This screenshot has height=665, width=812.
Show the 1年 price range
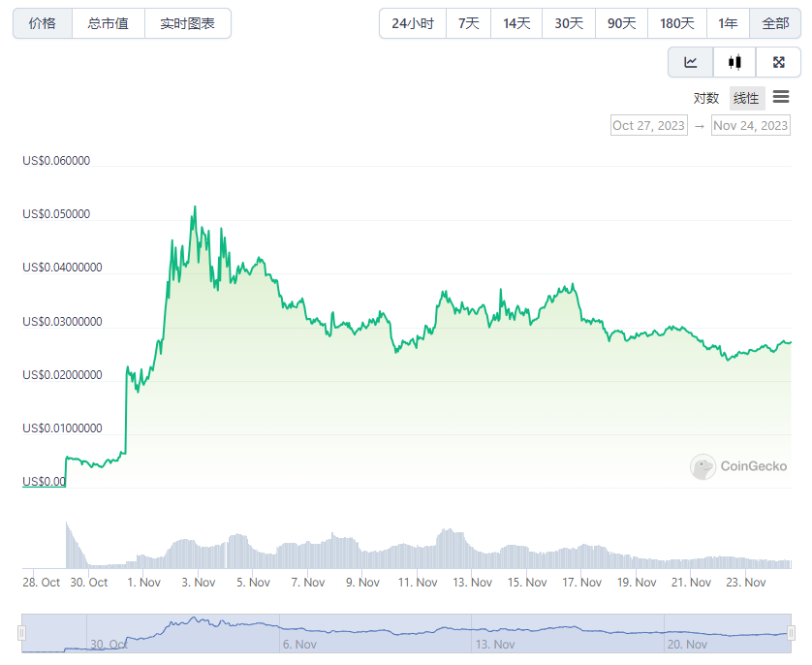coord(728,23)
